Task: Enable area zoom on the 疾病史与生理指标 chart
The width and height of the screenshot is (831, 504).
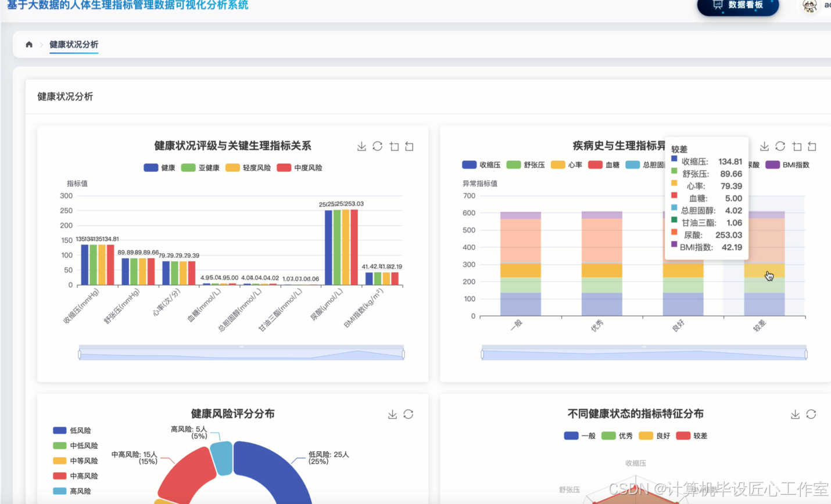Action: (797, 146)
